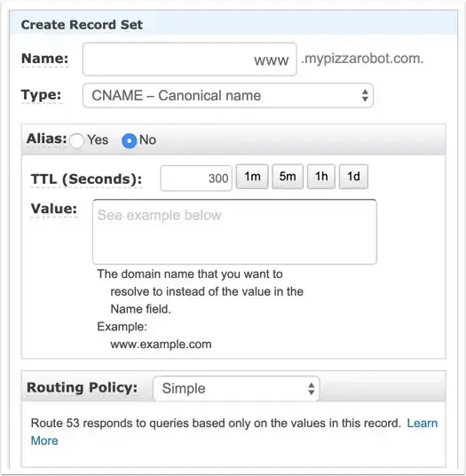466x476 pixels.
Task: Select the Alias No radio button
Action: click(x=130, y=141)
